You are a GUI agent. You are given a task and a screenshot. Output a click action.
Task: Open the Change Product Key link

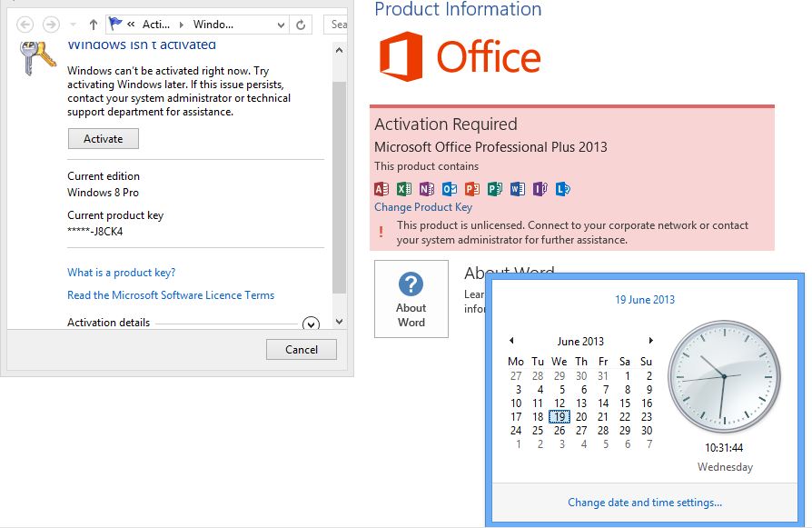[x=423, y=207]
